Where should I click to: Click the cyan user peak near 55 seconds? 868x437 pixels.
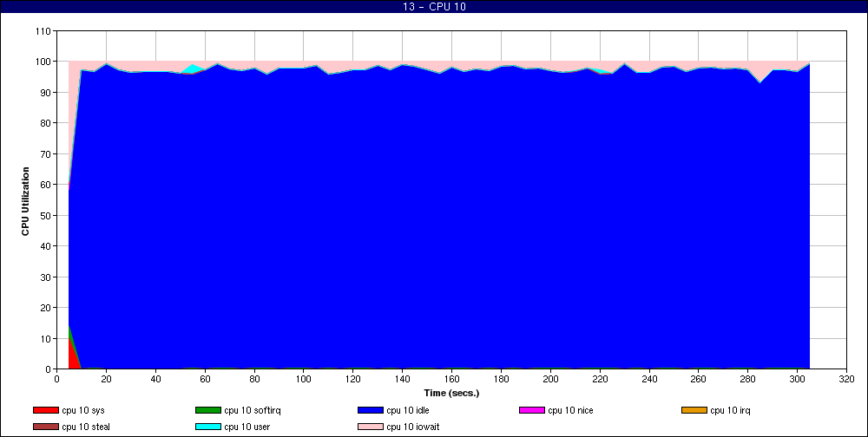(x=192, y=68)
